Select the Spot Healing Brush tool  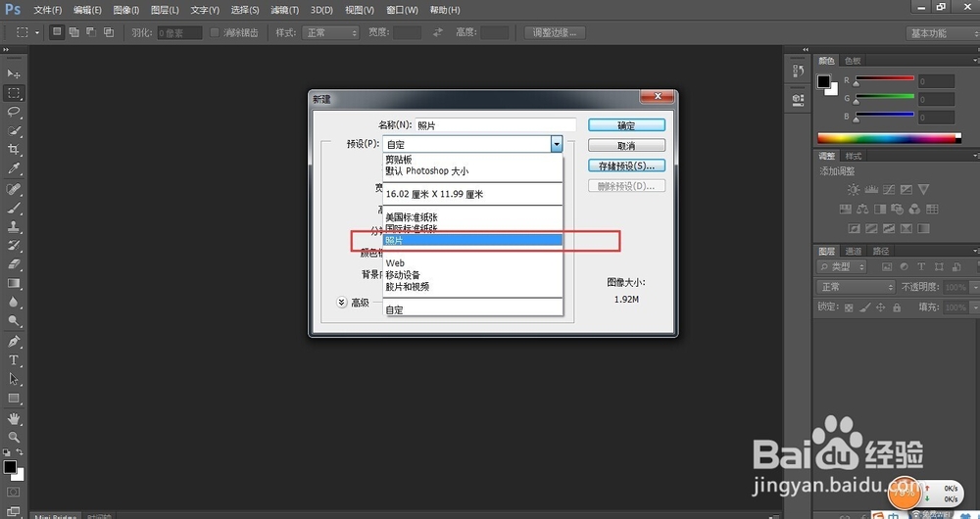pyautogui.click(x=14, y=189)
